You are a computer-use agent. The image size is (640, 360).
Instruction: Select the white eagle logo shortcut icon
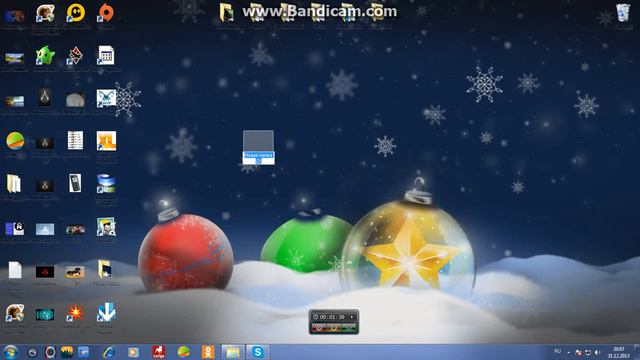106,98
